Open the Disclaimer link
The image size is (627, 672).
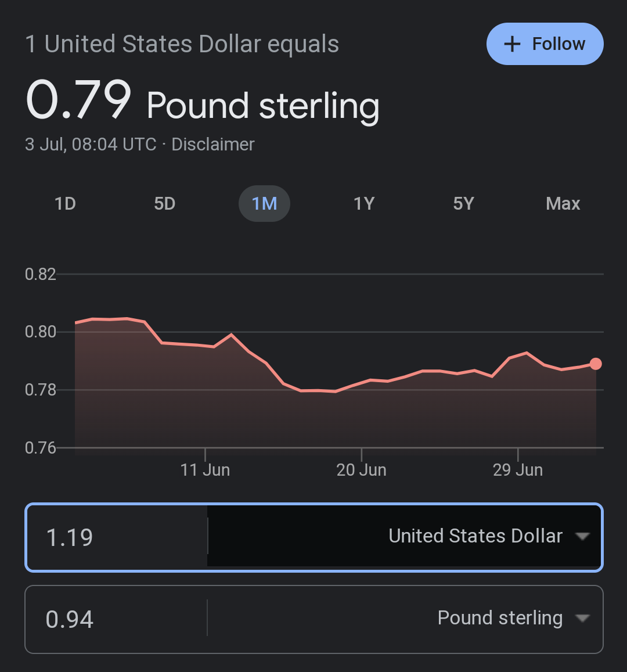tap(213, 145)
